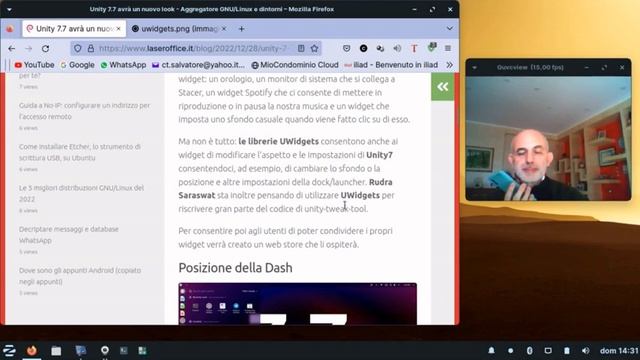
Task: Launch Firefox from the taskbar
Action: click(x=32, y=350)
